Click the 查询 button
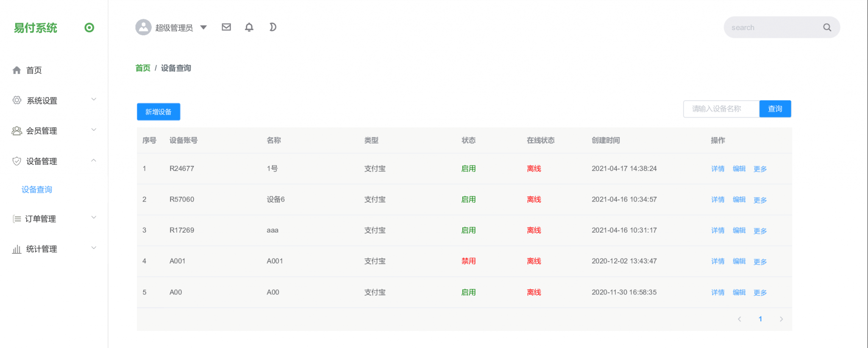868x348 pixels. pyautogui.click(x=775, y=109)
